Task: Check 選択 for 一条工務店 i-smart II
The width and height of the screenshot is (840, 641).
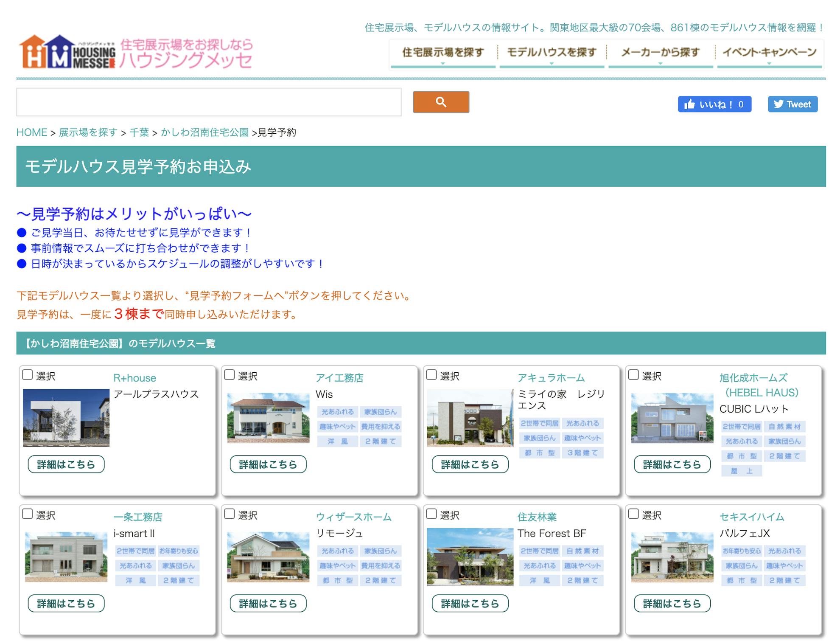Action: [28, 514]
